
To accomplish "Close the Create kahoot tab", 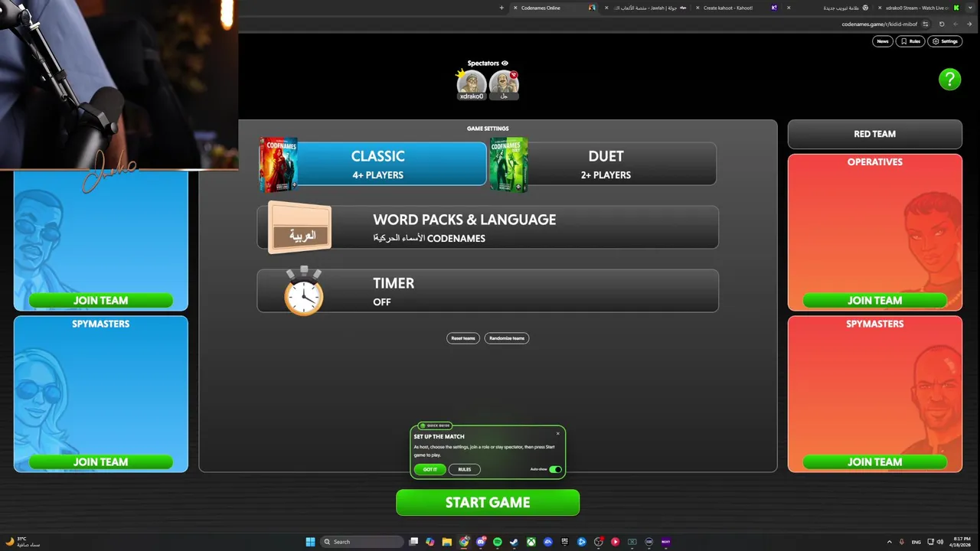I will coord(697,8).
